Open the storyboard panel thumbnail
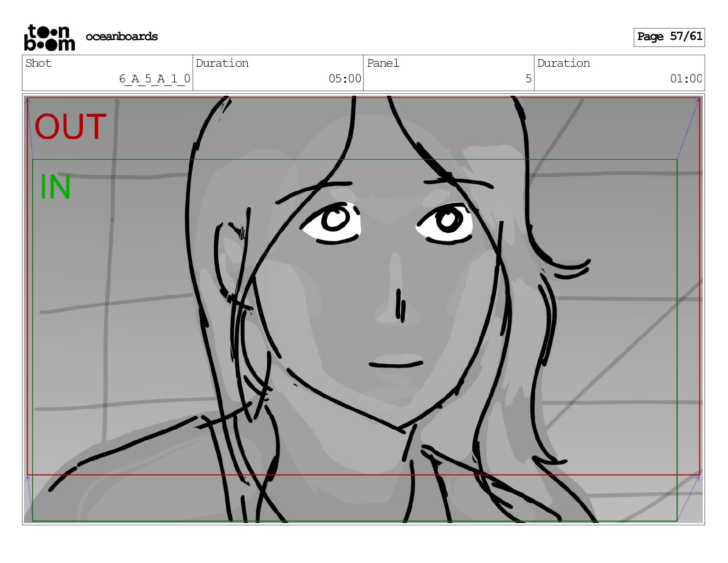This screenshot has width=728, height=563. click(364, 309)
